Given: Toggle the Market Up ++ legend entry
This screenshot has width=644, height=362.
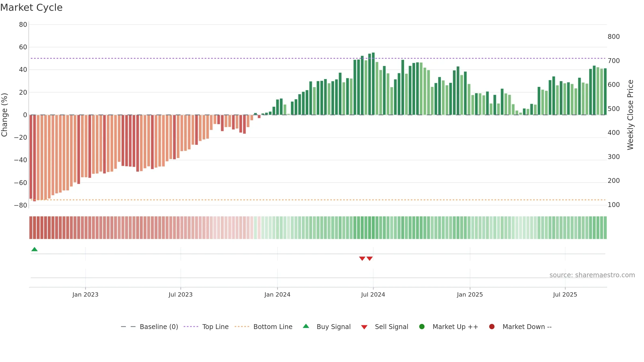Looking at the screenshot, I should (448, 327).
